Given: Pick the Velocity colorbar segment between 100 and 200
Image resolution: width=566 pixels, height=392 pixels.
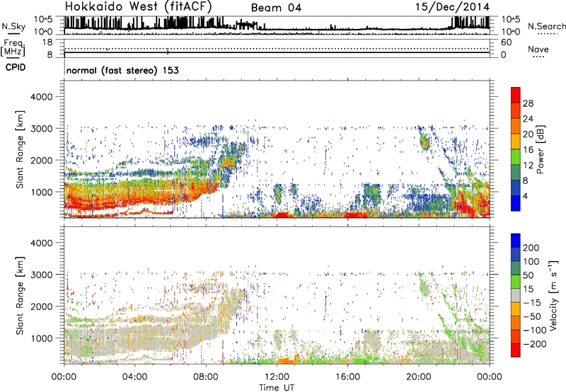Looking at the screenshot, I should point(516,254).
